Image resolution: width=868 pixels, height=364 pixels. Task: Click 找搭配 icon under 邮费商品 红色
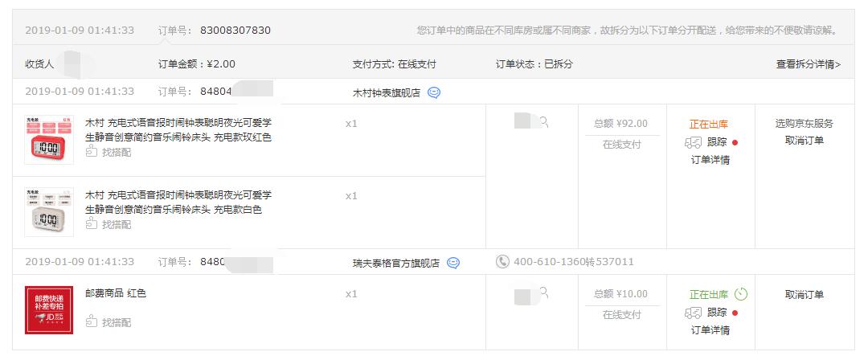[x=92, y=321]
